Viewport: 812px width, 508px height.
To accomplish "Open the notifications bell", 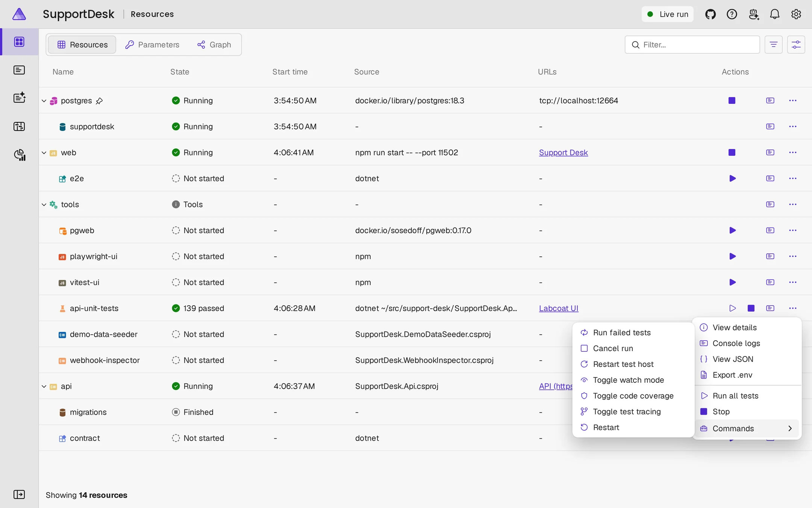I will coord(774,14).
